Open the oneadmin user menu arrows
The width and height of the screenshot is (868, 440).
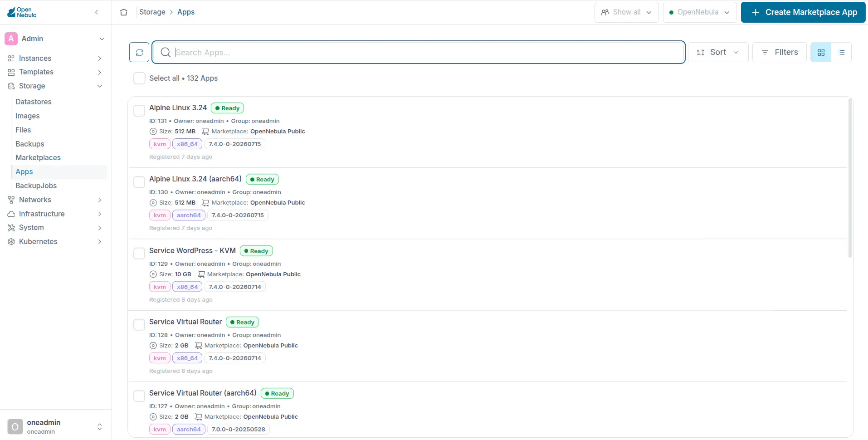tap(100, 427)
